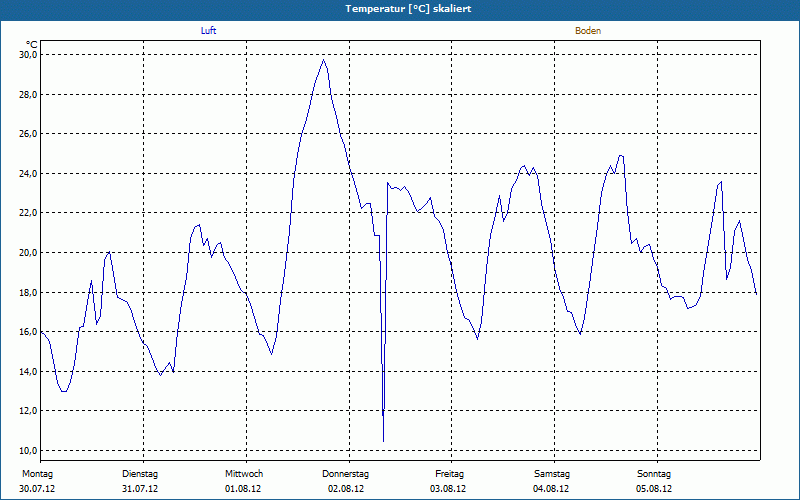
Task: Select the 24,0 y-axis value
Action: [x=29, y=173]
